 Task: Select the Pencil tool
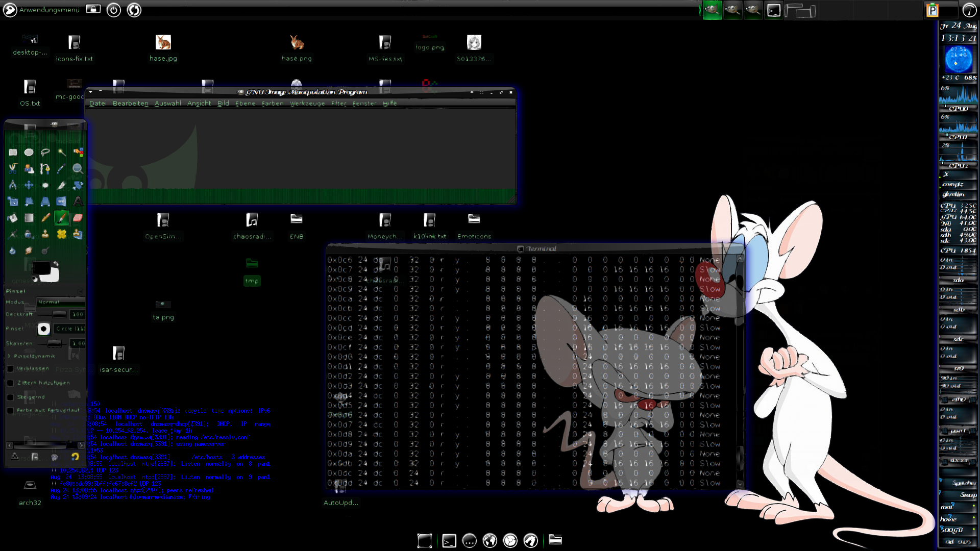pyautogui.click(x=45, y=217)
